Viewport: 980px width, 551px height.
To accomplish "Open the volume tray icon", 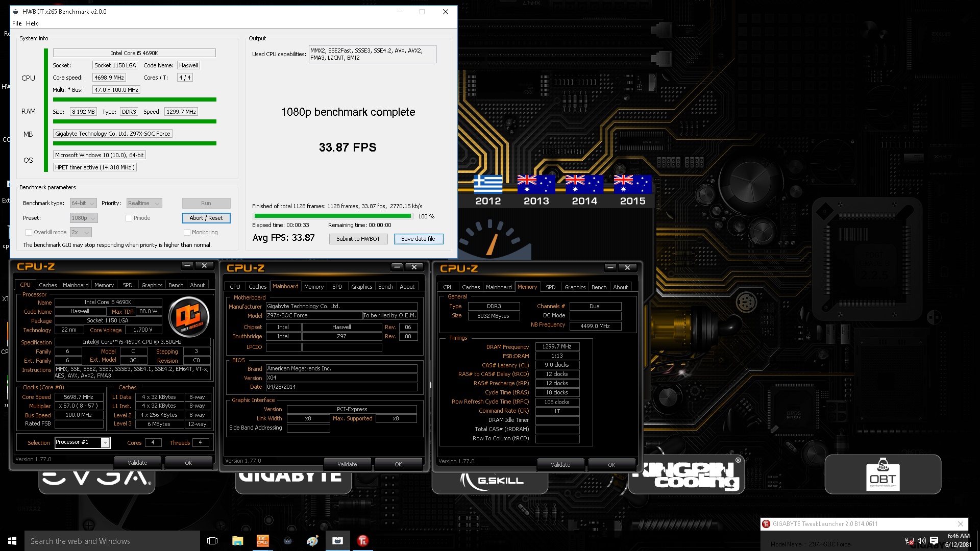I will click(x=921, y=541).
